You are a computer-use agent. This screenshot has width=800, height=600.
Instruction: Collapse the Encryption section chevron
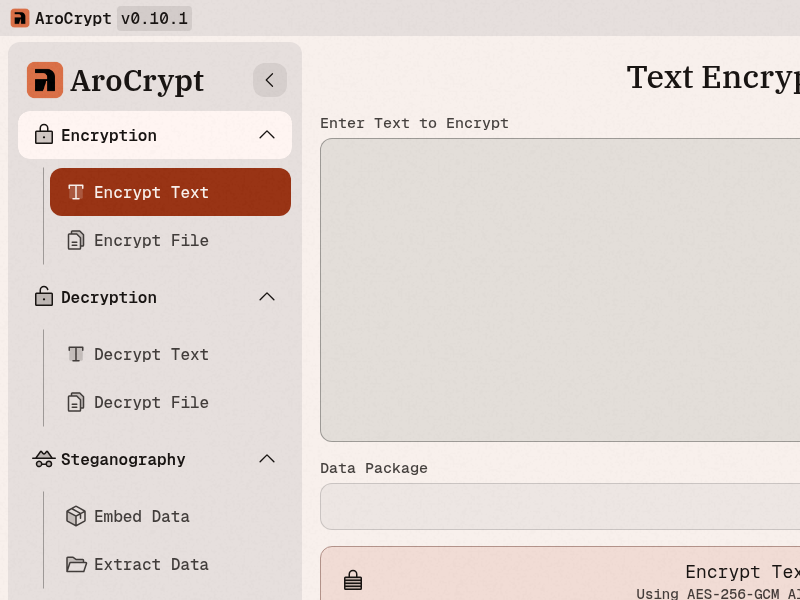coord(267,135)
